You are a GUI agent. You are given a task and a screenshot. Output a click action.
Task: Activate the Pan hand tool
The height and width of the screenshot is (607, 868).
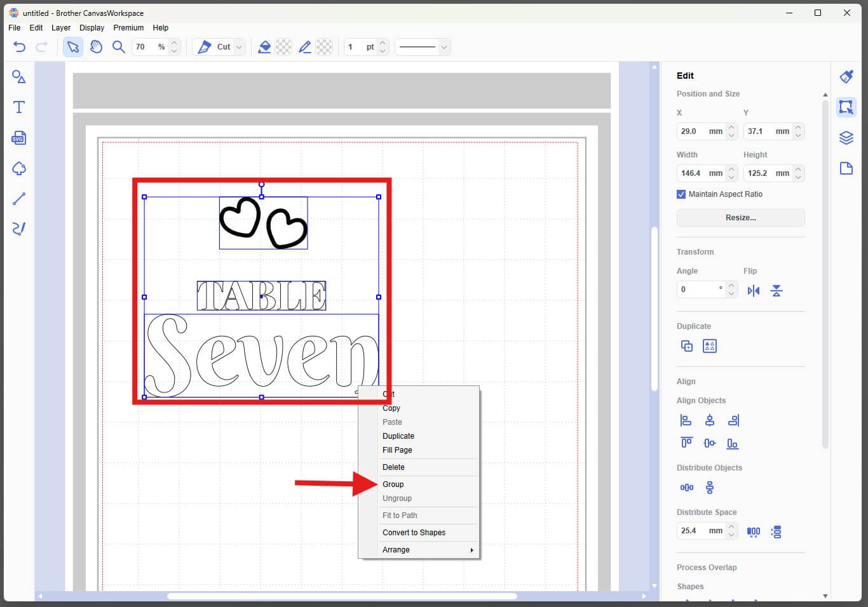click(x=96, y=46)
